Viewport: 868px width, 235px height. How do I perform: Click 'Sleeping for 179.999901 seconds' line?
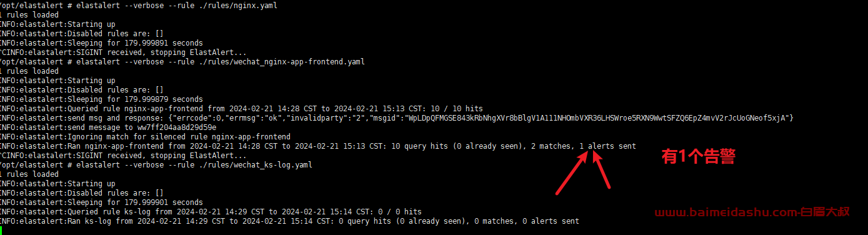tap(101, 202)
